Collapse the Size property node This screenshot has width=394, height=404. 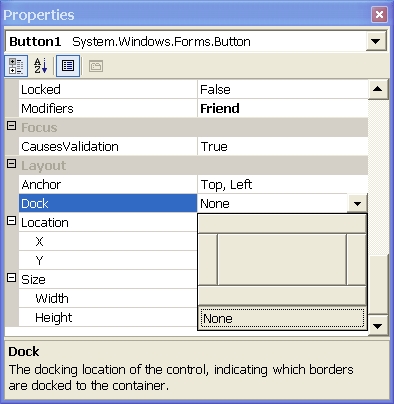[x=12, y=278]
